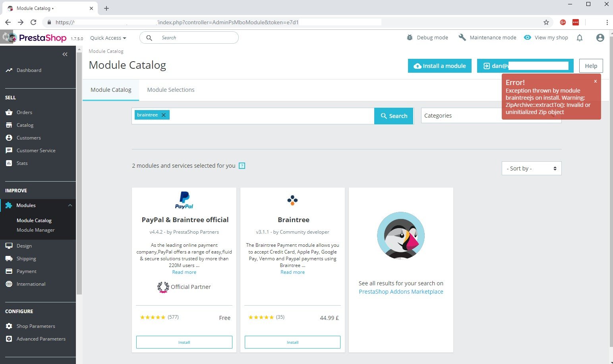Click the PrestaShop puffin mascot image

pos(401,236)
